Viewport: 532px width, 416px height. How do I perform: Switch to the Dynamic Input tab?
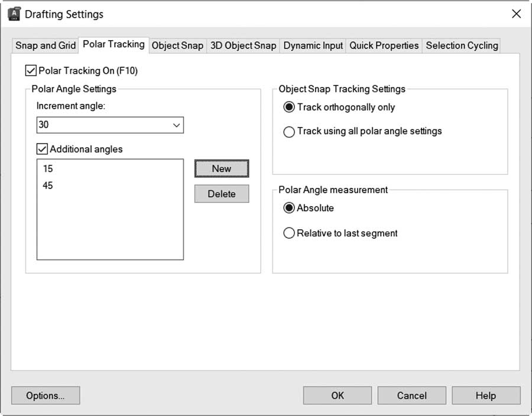click(313, 45)
